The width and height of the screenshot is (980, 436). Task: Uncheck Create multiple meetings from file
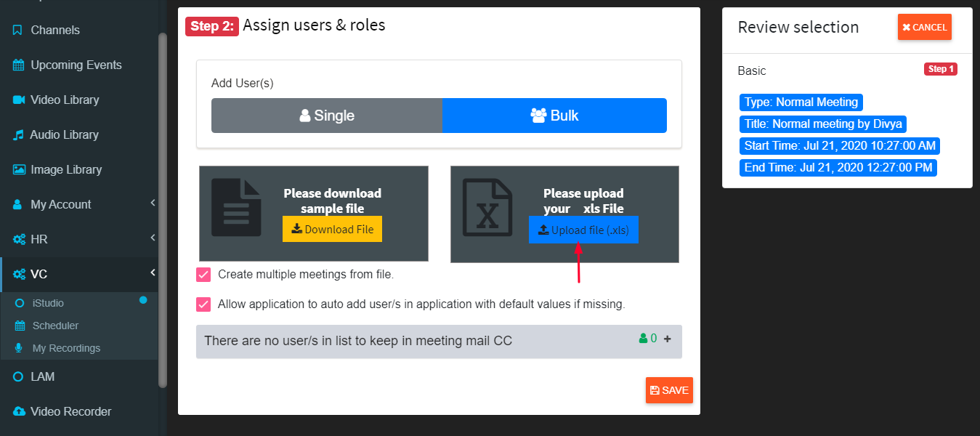pos(203,275)
